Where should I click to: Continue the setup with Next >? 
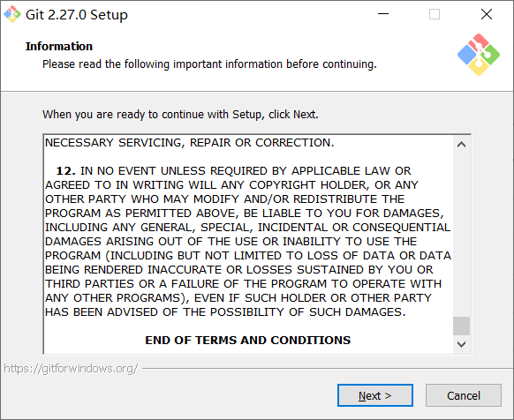point(375,395)
